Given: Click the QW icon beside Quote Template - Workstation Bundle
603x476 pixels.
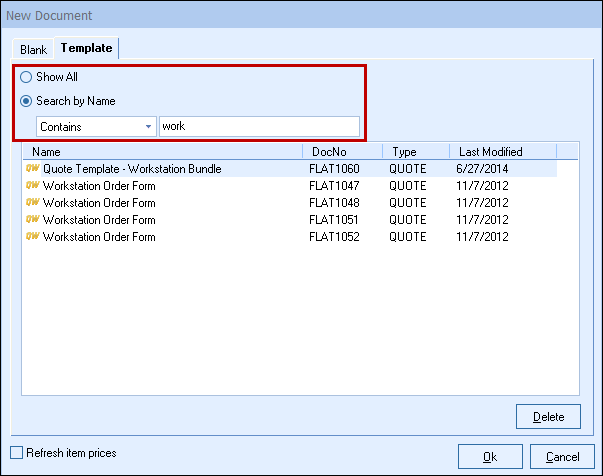Looking at the screenshot, I should point(32,169).
